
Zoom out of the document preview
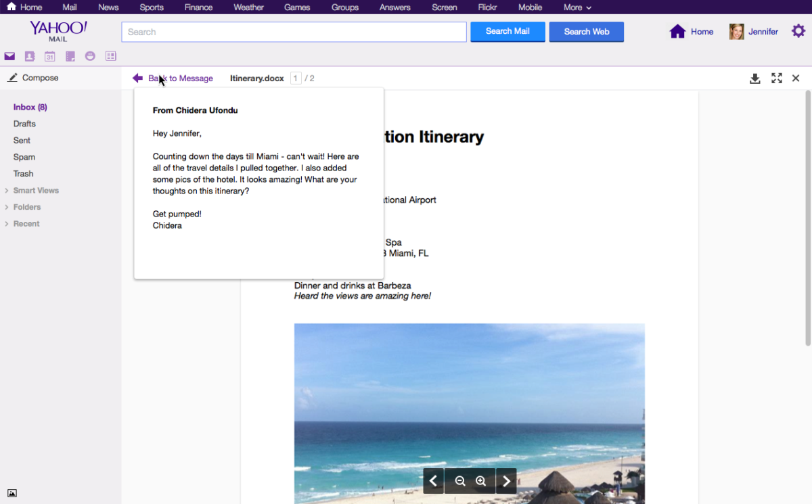tap(460, 481)
